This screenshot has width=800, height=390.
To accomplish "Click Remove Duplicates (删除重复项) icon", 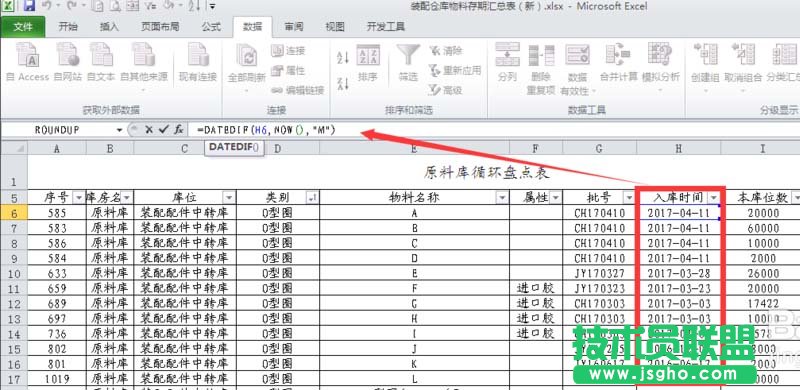I will (x=541, y=69).
